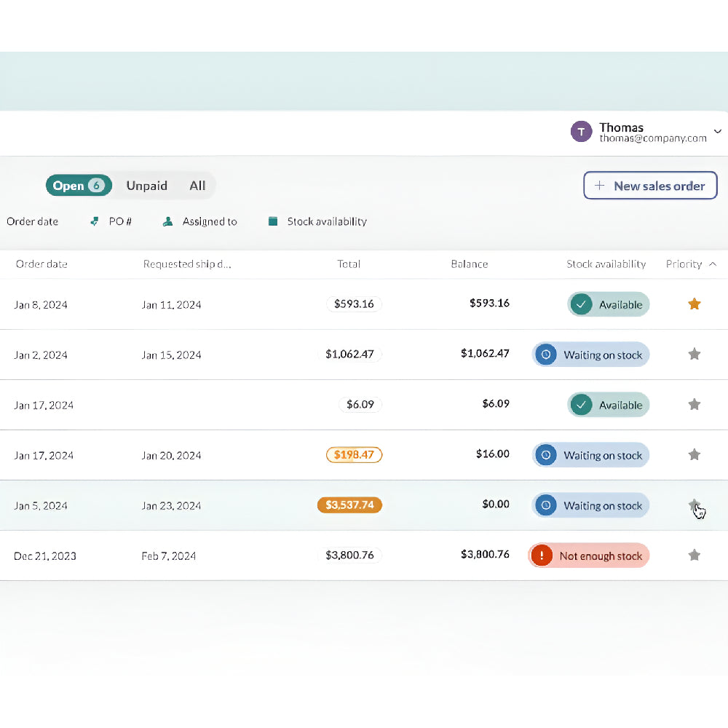Sort by Total column header
This screenshot has height=728, width=728.
pos(349,264)
